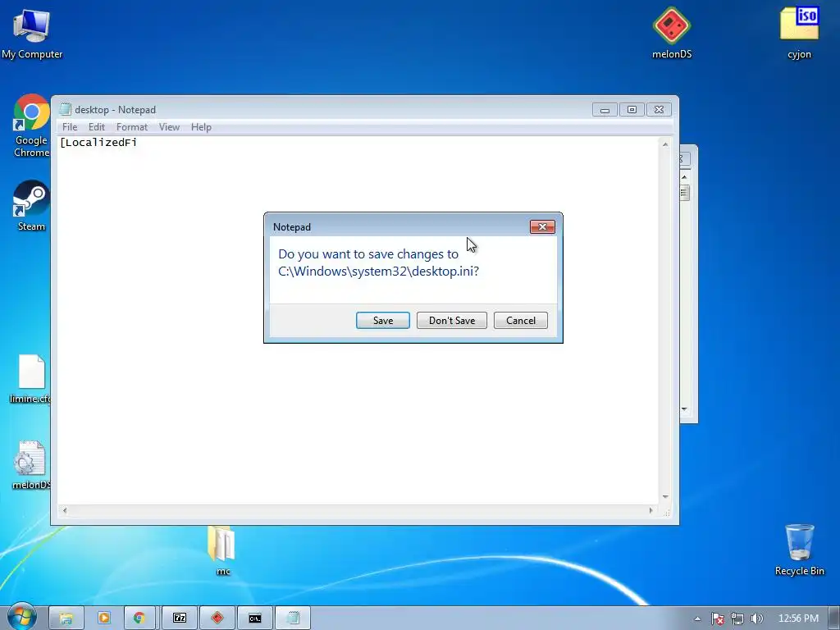840x630 pixels.
Task: Open the Windows Start menu orb
Action: 21,618
